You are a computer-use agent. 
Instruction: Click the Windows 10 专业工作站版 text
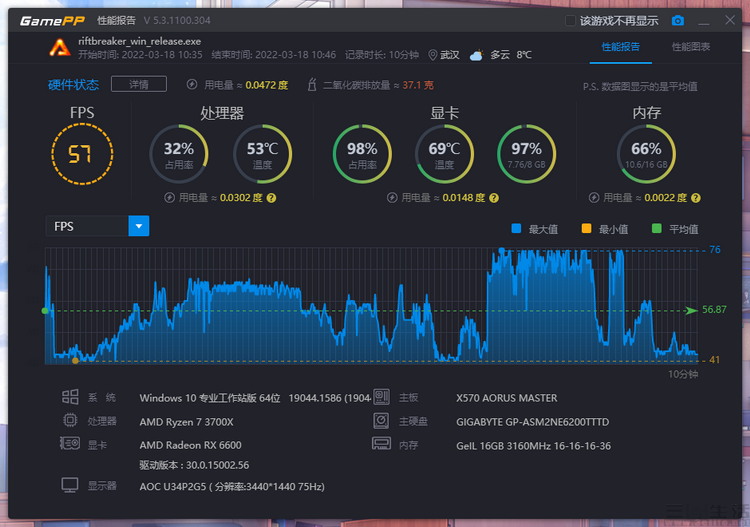[210, 398]
